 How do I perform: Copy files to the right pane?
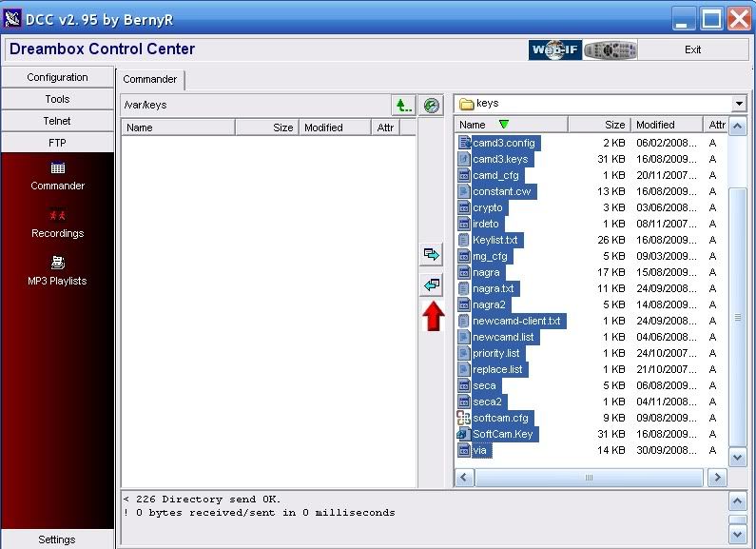pos(431,254)
